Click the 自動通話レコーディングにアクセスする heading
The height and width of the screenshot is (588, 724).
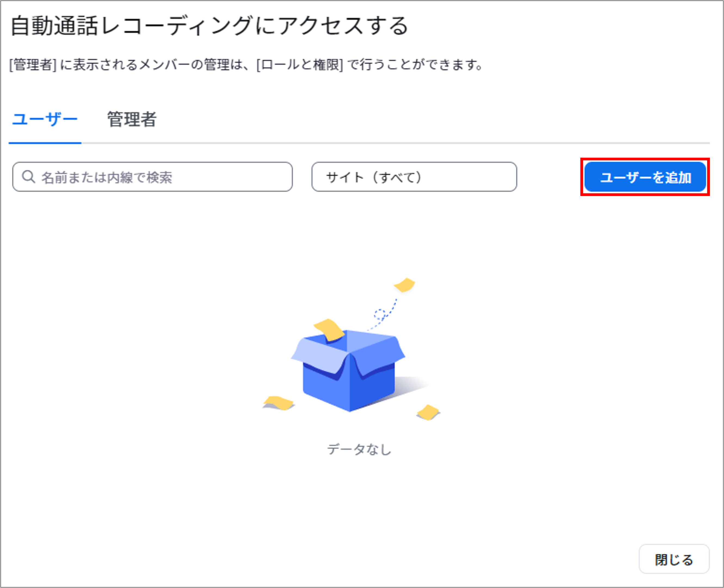210,26
